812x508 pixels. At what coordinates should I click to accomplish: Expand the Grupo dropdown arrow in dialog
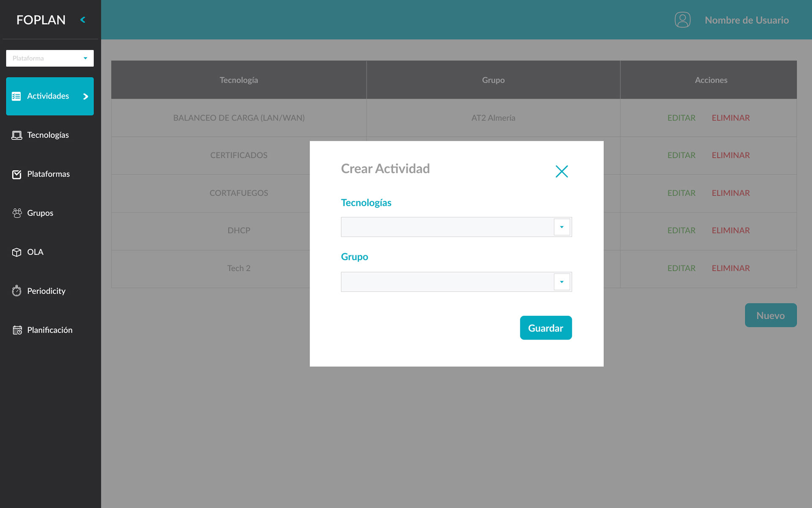[562, 282]
